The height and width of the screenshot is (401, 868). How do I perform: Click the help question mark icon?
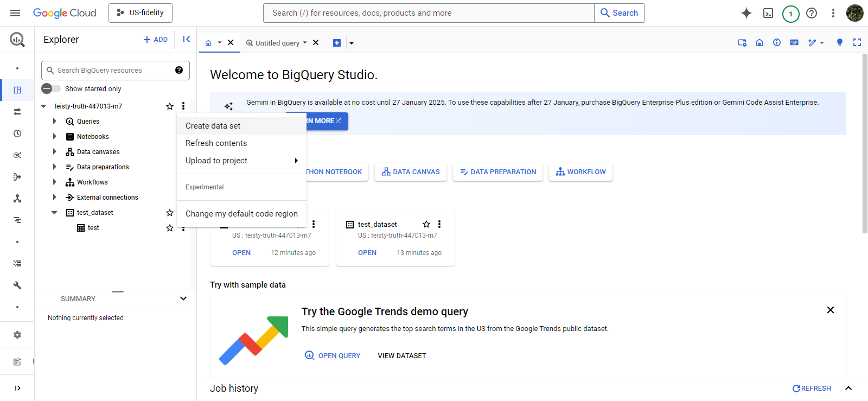click(812, 13)
